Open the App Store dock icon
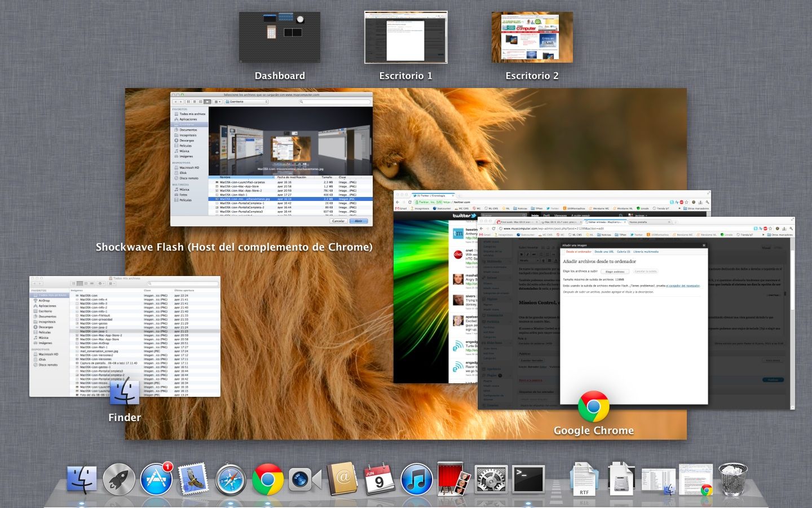The height and width of the screenshot is (508, 812). pyautogui.click(x=156, y=480)
